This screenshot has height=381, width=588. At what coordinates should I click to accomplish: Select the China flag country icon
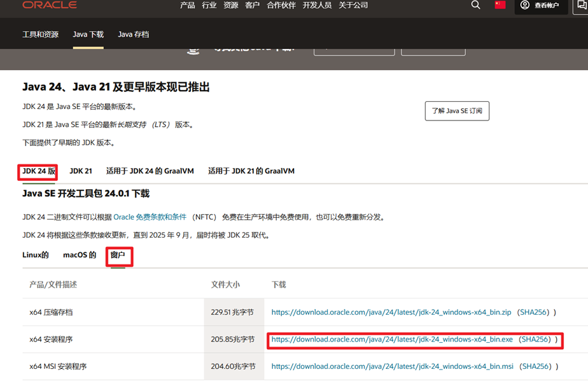(x=500, y=4)
